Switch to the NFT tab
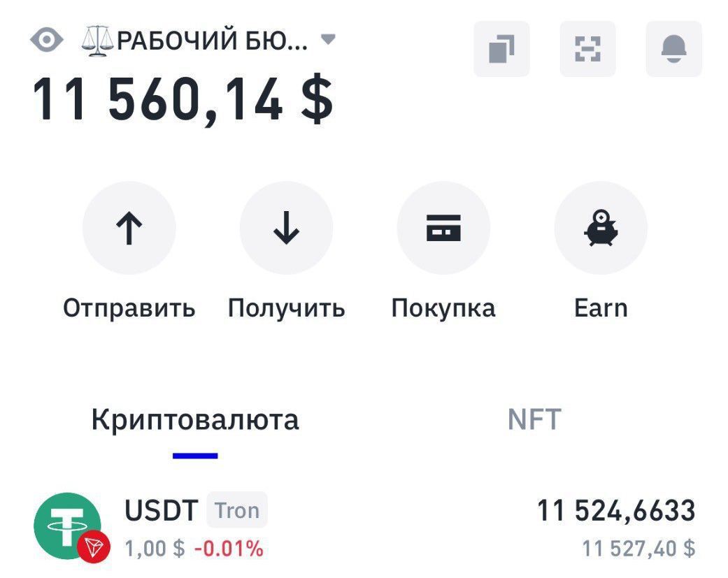This screenshot has width=728, height=578. pos(534,419)
